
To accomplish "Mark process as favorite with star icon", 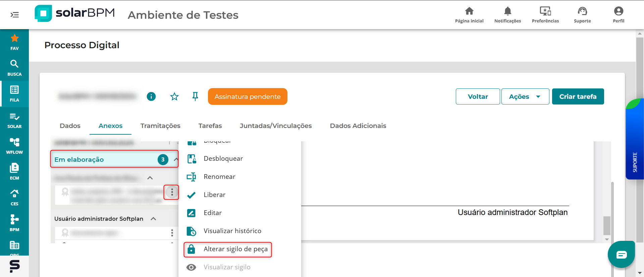I will [x=174, y=97].
